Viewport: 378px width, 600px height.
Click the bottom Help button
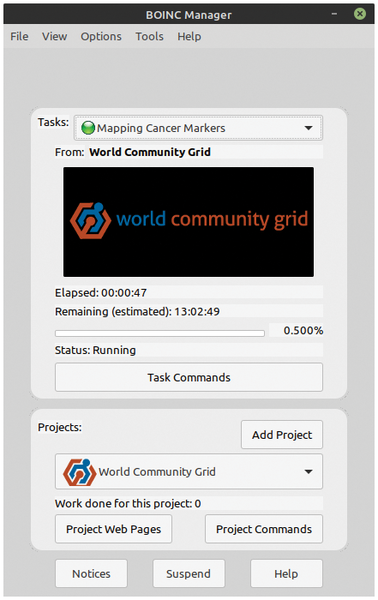(286, 574)
